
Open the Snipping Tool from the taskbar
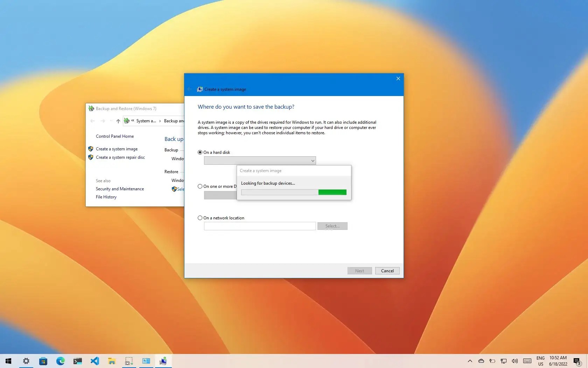(x=129, y=361)
